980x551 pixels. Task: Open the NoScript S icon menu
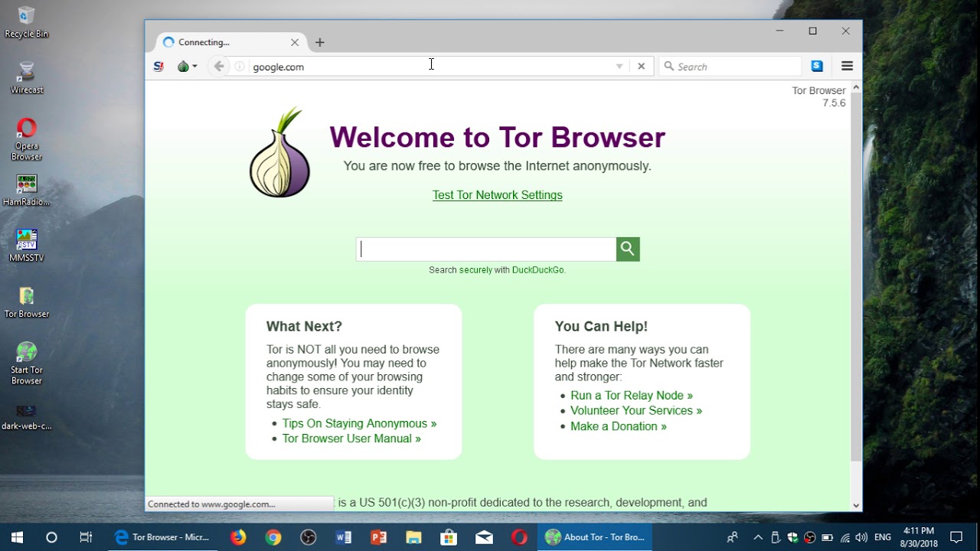pos(158,67)
